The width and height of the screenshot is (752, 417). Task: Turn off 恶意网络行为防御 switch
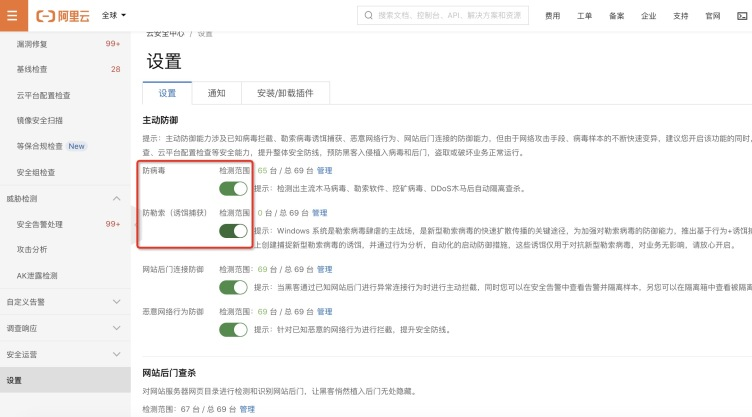[233, 329]
